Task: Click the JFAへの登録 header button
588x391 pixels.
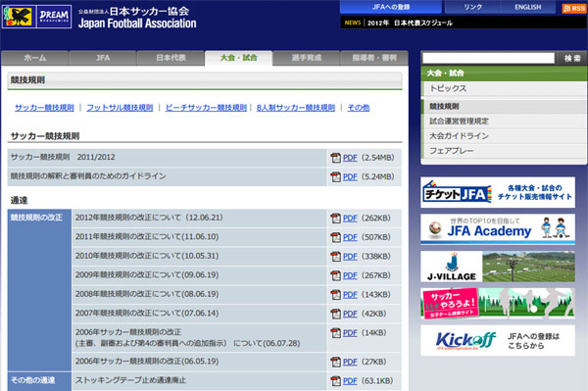Action: 391,7
